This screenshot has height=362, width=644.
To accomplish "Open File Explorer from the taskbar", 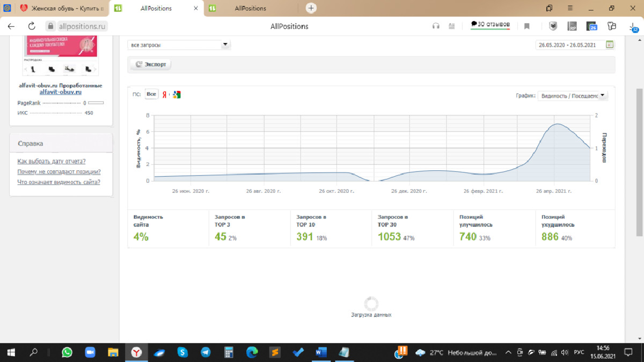I will click(x=113, y=352).
